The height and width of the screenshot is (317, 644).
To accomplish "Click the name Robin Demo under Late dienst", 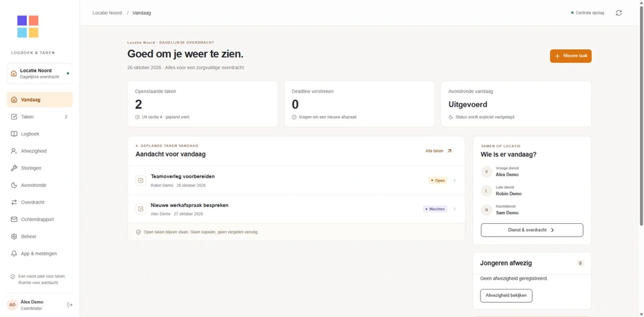I will [508, 194].
